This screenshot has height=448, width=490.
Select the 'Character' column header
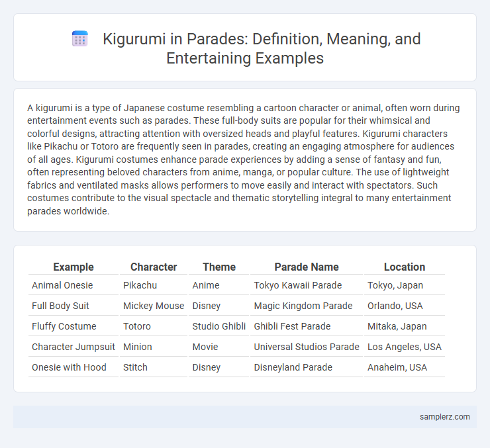pyautogui.click(x=154, y=267)
